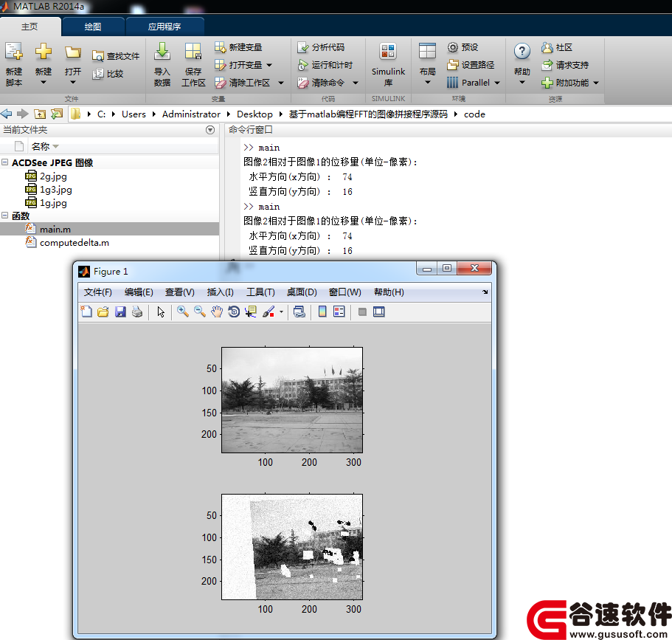The image size is (672, 640).
Task: Open the 工具(T) menu in Figure 1
Action: tap(260, 292)
